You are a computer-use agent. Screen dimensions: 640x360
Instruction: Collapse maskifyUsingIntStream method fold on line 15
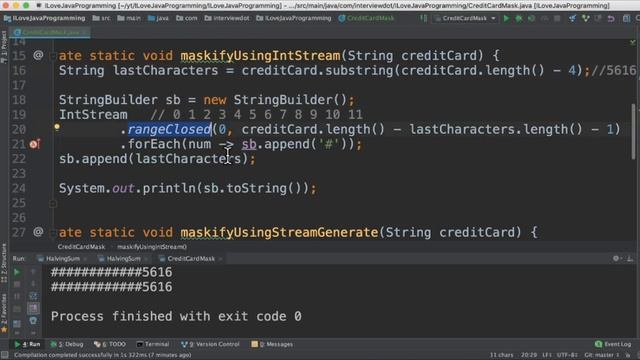53,56
